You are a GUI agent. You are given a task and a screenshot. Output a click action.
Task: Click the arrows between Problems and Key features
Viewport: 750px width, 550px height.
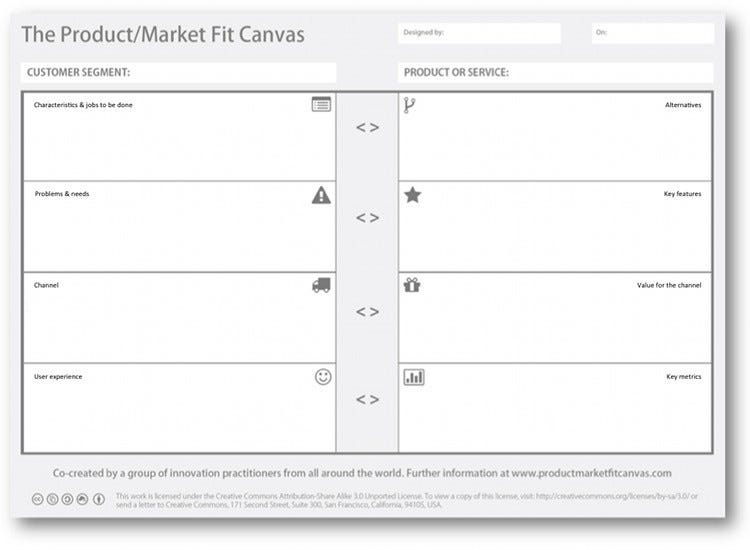[x=367, y=218]
